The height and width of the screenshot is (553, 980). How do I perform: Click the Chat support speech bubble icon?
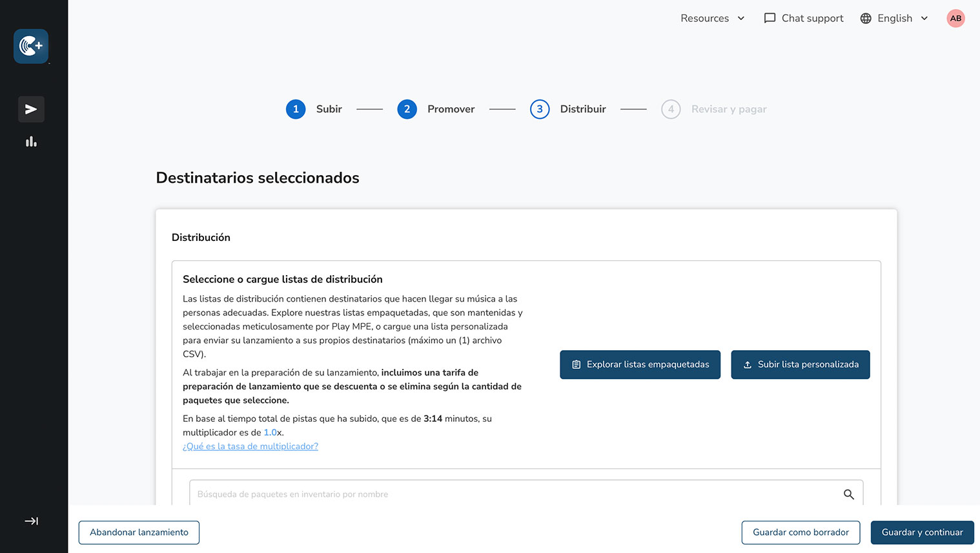[770, 18]
